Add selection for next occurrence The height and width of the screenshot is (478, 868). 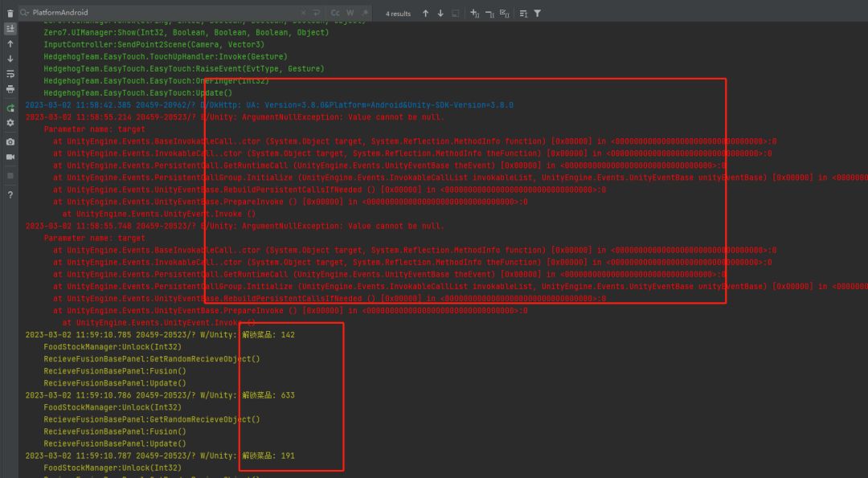(474, 14)
